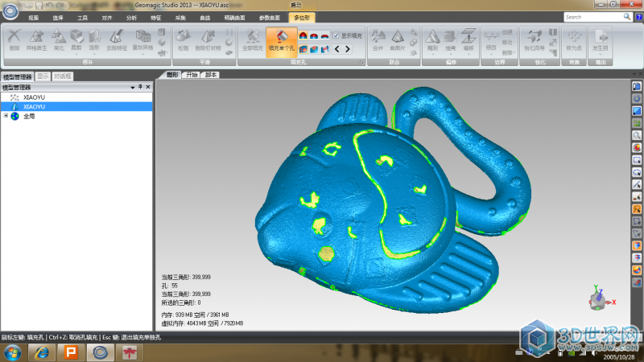Switch to the 多边形 ribbon tab
This screenshot has width=644, height=362.
[x=302, y=18]
